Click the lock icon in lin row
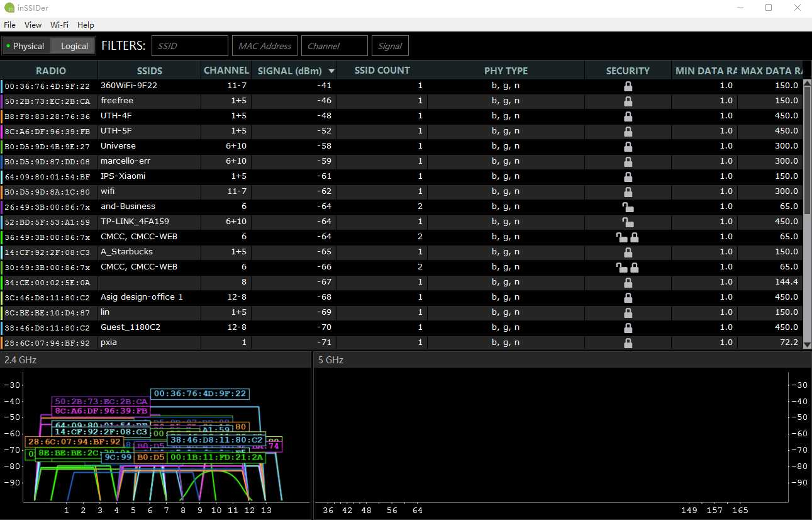The image size is (812, 520). point(628,312)
